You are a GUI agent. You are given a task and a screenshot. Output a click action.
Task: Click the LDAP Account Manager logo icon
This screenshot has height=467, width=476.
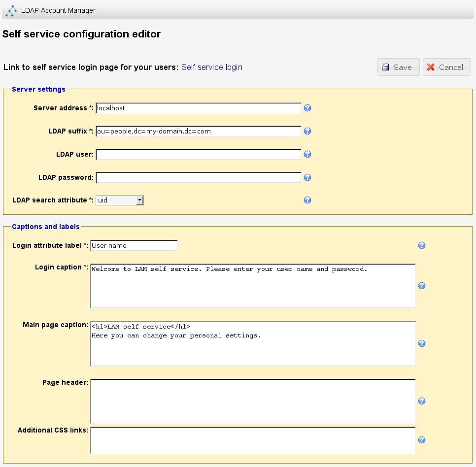tap(12, 10)
